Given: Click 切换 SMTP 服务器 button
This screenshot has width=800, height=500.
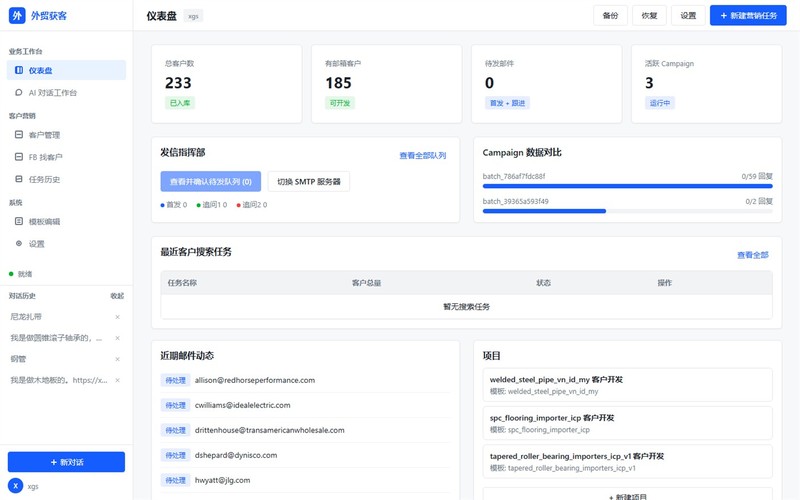Looking at the screenshot, I should pyautogui.click(x=309, y=181).
